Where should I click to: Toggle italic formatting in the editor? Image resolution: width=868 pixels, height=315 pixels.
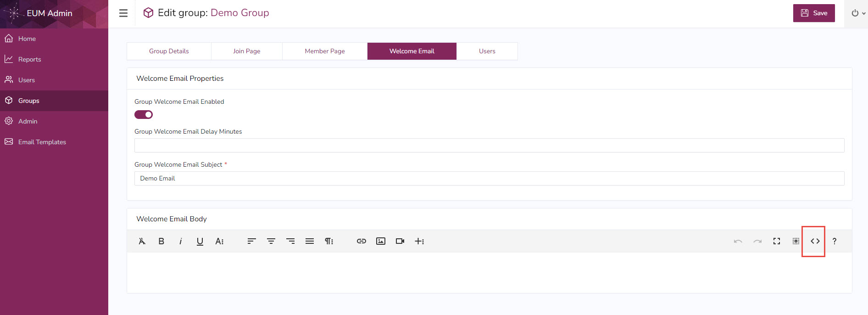coord(180,241)
